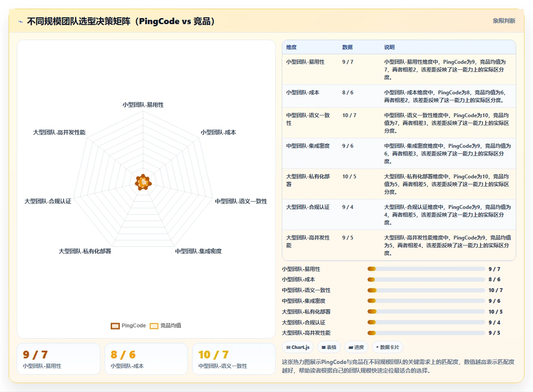This screenshot has width=533, height=392.
Task: Click the 数据 column header
Action: tap(347, 47)
